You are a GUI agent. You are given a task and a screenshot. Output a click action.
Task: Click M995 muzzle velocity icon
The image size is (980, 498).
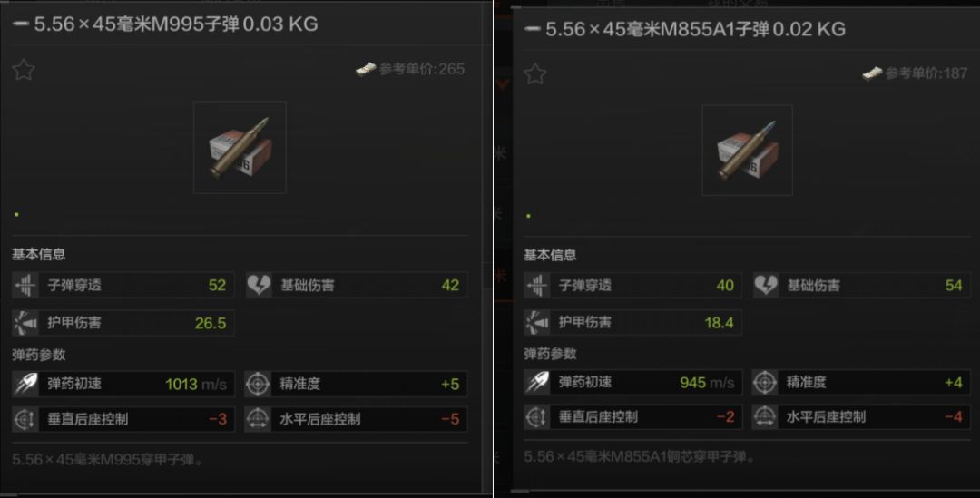[25, 384]
